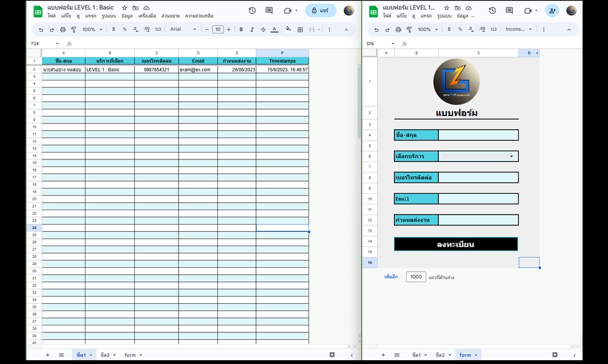The width and height of the screenshot is (608, 364).
Task: Open ความช่วยเหลือ menu in left window
Action: (199, 16)
